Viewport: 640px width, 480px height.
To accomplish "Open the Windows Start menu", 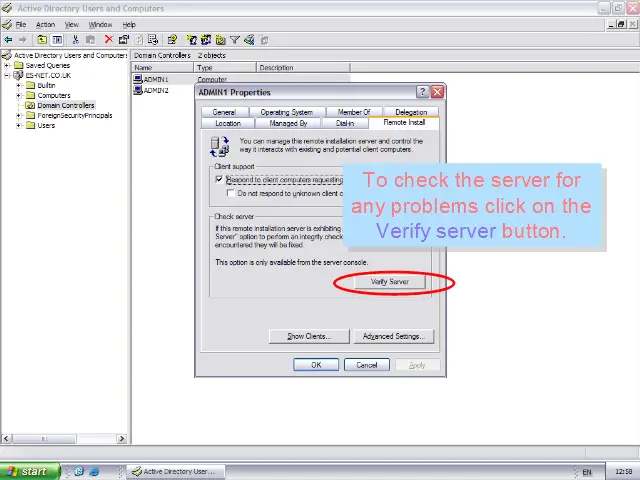I will (x=29, y=471).
